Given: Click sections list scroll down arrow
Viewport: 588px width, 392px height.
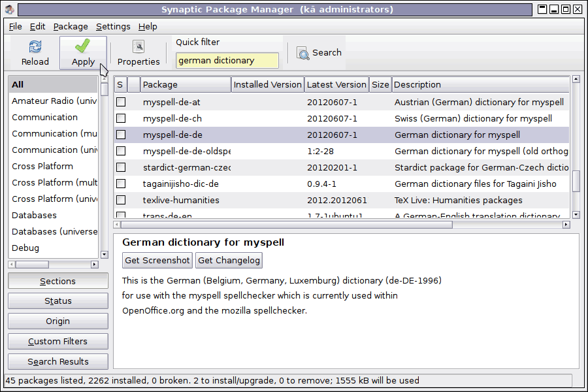Looking at the screenshot, I should [105, 254].
